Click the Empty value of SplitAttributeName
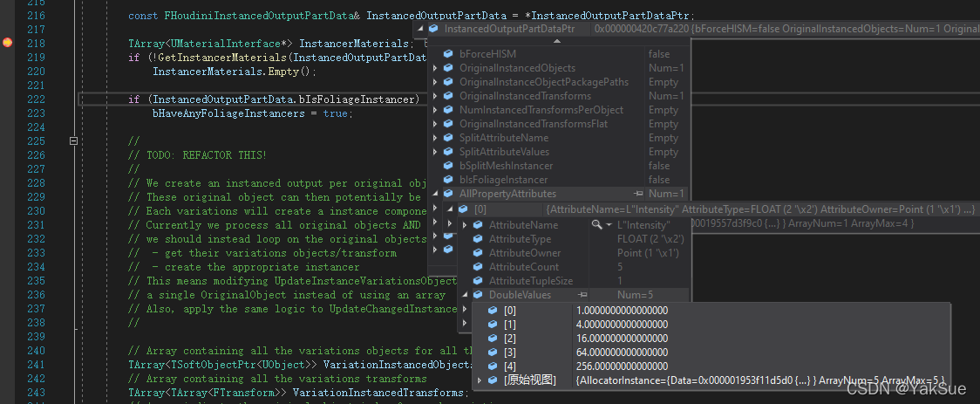 pos(664,138)
